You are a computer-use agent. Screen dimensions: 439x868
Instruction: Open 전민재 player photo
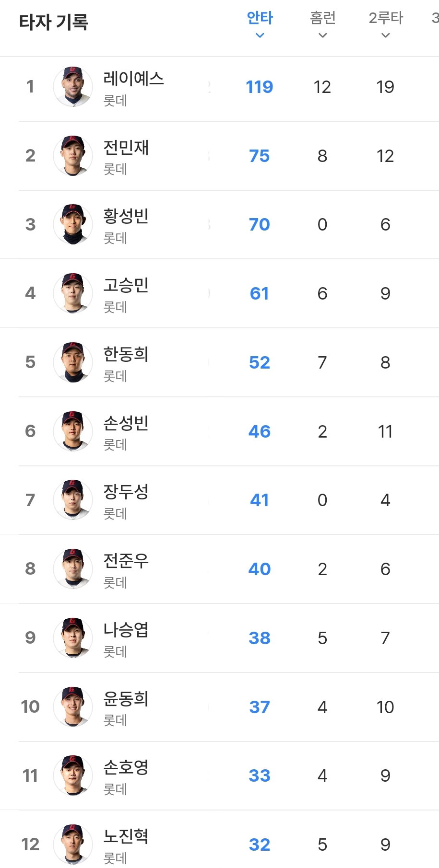pyautogui.click(x=73, y=156)
